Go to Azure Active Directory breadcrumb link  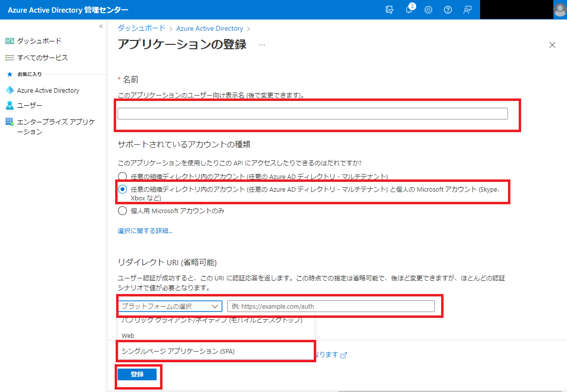pos(209,28)
